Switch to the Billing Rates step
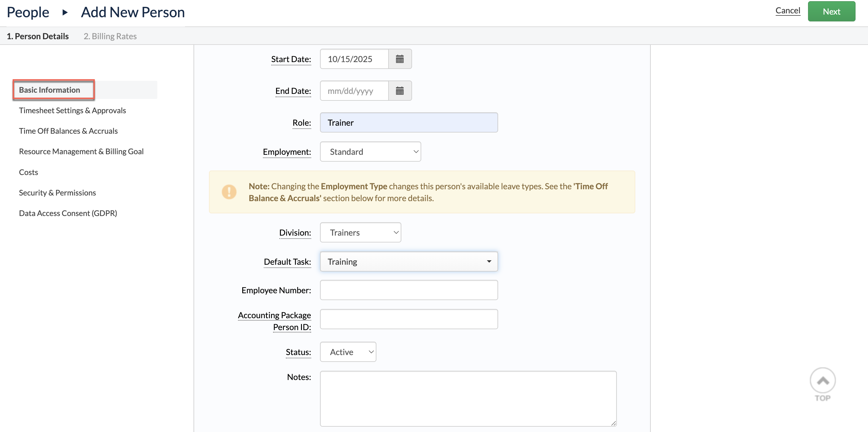The width and height of the screenshot is (868, 432). [x=110, y=36]
